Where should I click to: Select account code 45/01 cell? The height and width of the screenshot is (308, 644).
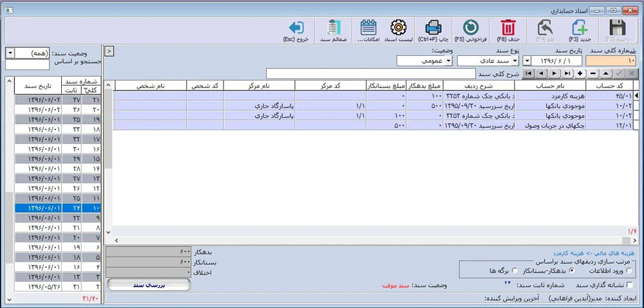(x=609, y=96)
